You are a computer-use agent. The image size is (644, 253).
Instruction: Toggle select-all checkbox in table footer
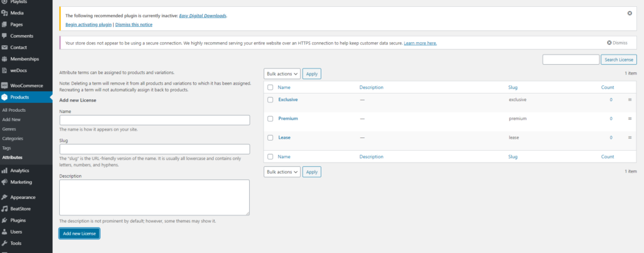tap(270, 157)
